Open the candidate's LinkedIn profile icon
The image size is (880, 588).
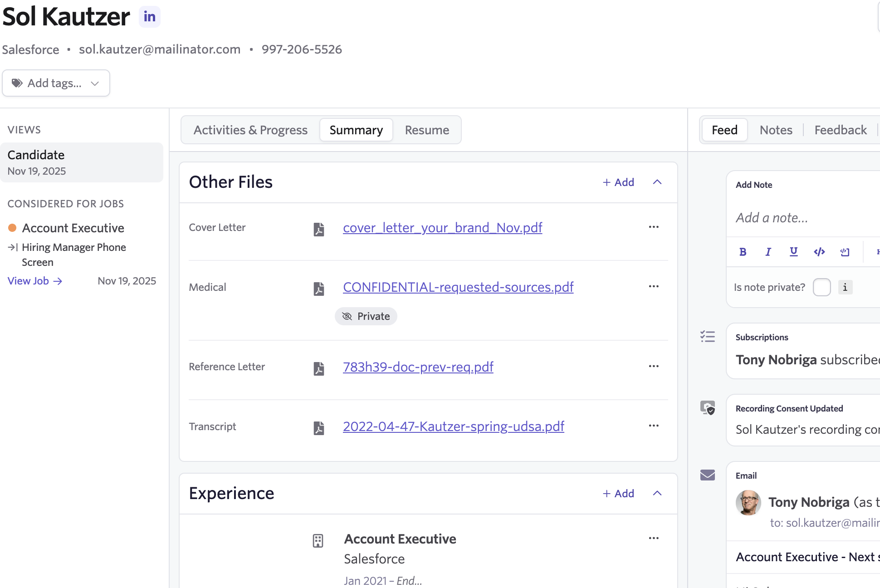coord(149,17)
